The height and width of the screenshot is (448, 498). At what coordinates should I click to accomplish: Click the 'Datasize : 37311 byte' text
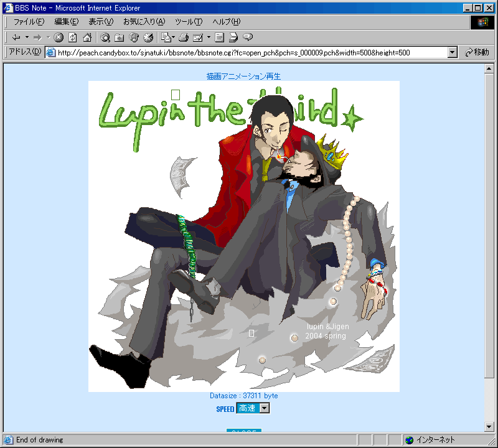tap(243, 396)
